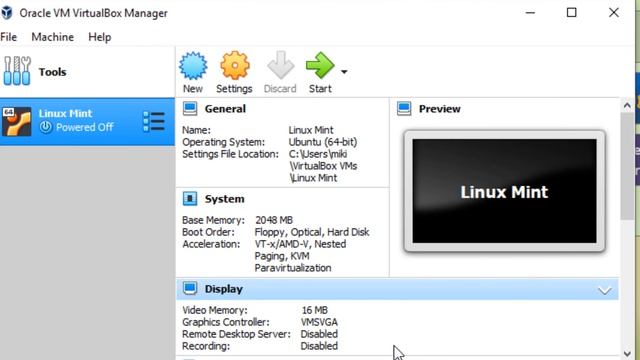The image size is (640, 360).
Task: Open the Display section heading
Action: (224, 289)
